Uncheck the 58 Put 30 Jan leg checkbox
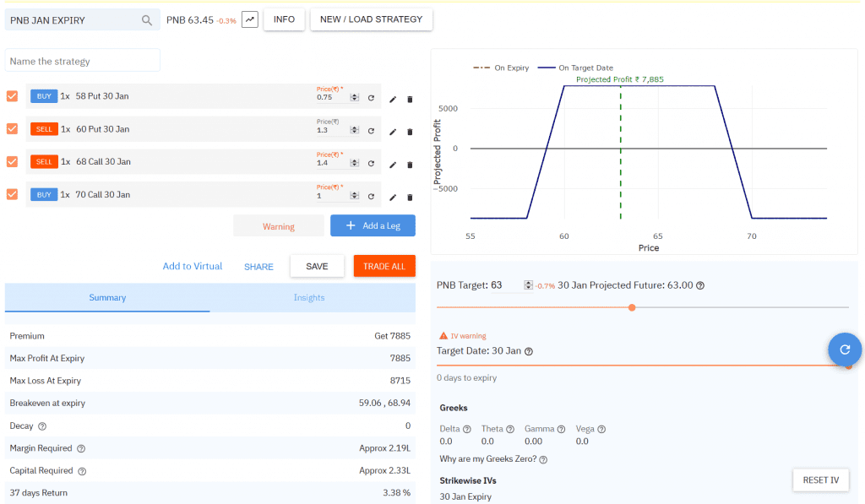 point(12,96)
